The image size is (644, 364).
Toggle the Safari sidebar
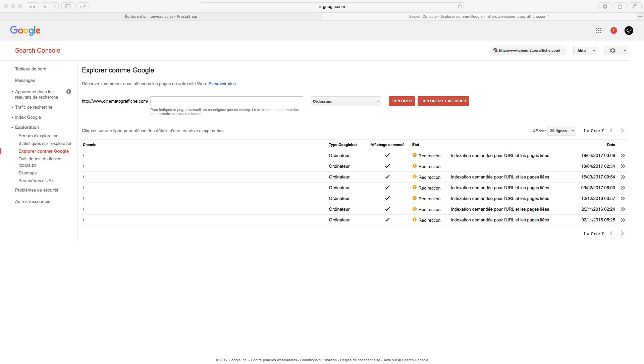pyautogui.click(x=68, y=6)
